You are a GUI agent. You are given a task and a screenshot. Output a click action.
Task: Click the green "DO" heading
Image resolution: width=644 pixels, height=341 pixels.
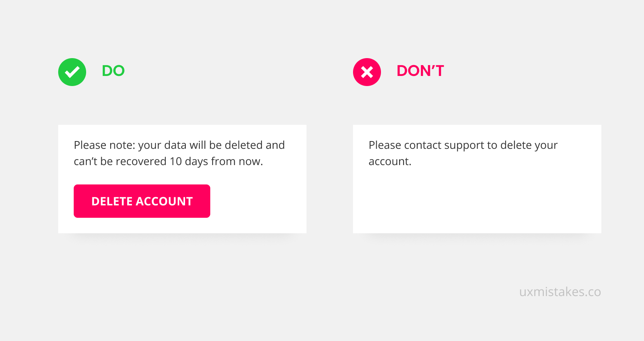113,71
